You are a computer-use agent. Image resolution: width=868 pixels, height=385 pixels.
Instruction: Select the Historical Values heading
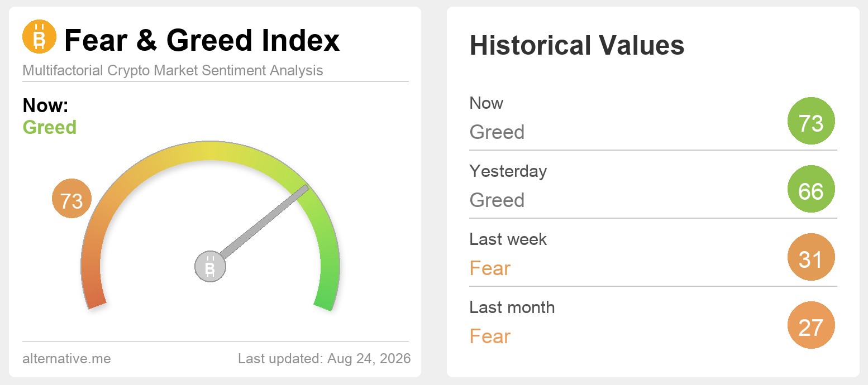coord(576,45)
